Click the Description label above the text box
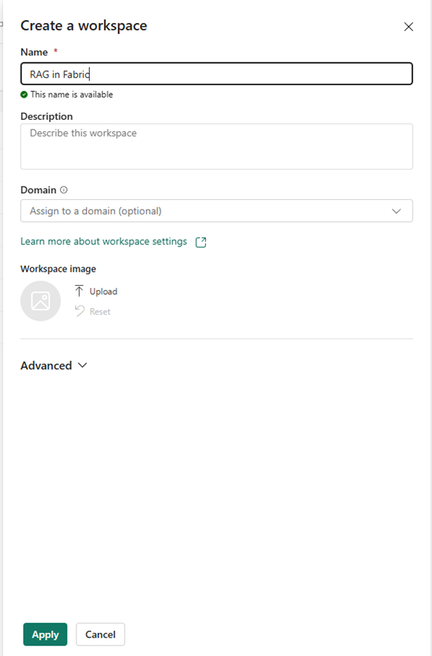The width and height of the screenshot is (432, 656). tap(46, 116)
